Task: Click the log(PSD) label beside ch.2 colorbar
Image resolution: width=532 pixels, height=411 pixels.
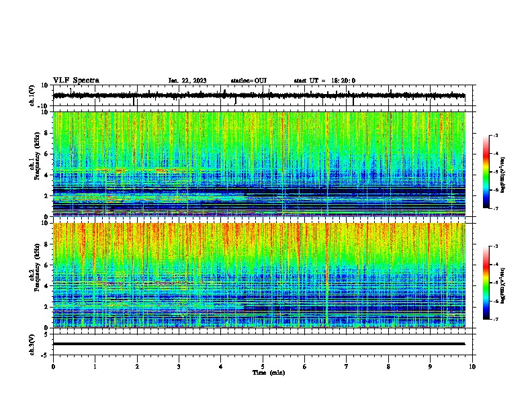Action: coord(502,285)
